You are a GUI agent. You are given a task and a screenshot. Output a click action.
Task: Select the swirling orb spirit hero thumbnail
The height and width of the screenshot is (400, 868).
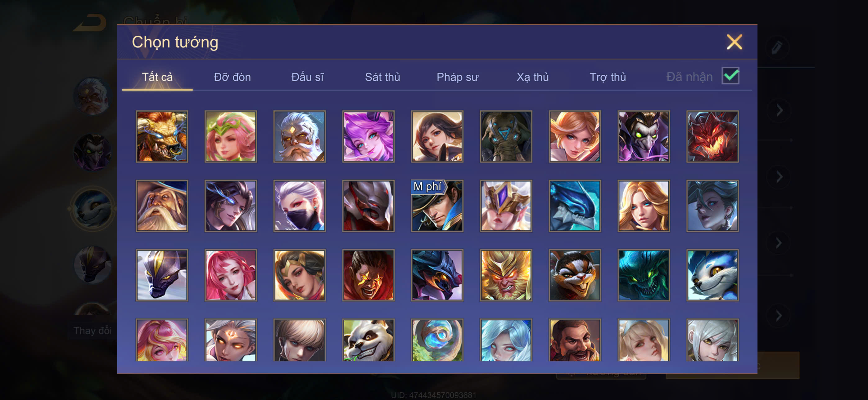point(437,340)
